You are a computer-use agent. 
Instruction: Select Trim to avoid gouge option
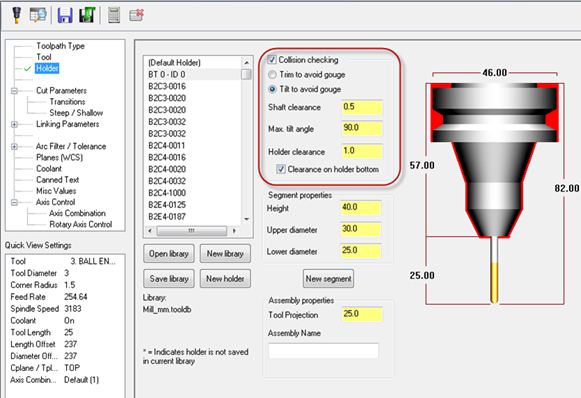(272, 74)
